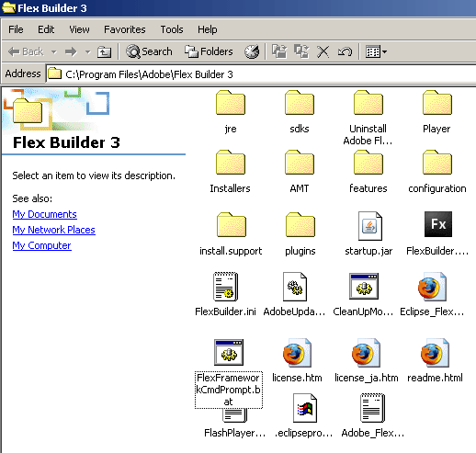Open the Favorites menu
Screen dimensions: 476x453
point(125,29)
